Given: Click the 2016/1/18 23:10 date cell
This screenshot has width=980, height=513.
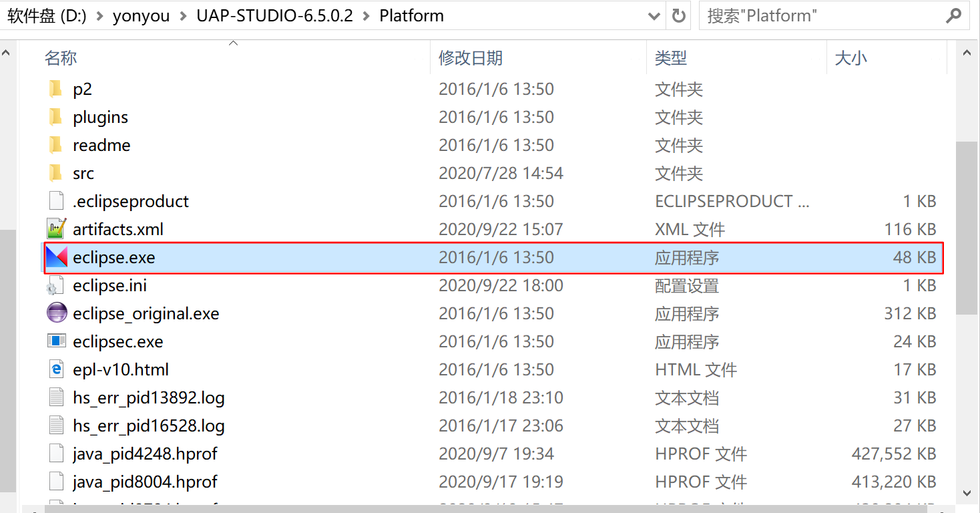Looking at the screenshot, I should pos(501,397).
